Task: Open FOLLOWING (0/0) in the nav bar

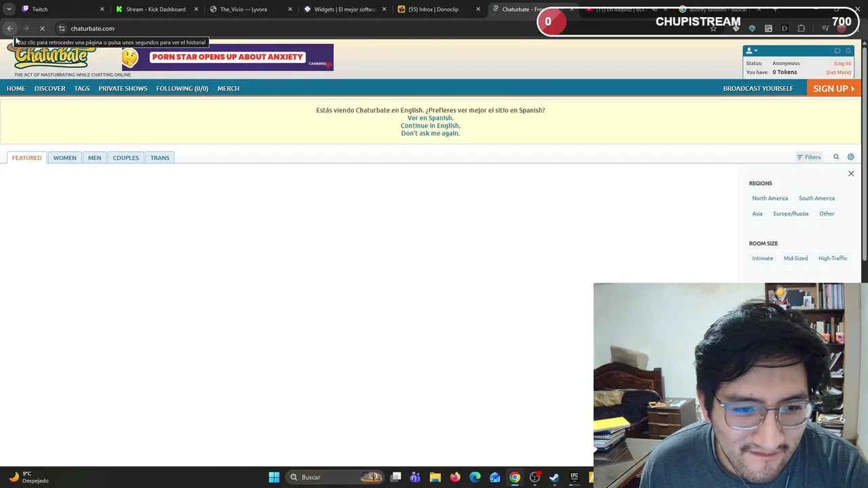Action: click(x=182, y=89)
